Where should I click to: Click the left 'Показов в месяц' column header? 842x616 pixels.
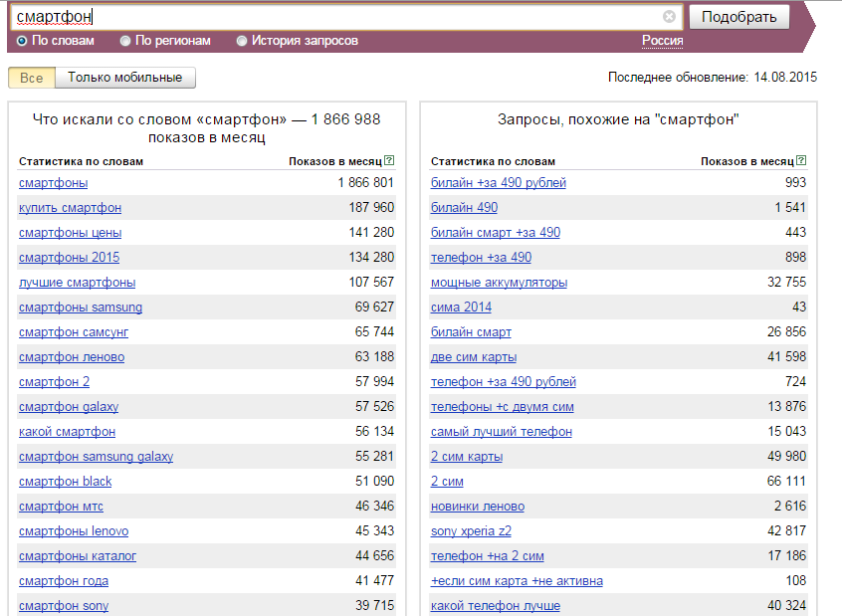pos(335,161)
